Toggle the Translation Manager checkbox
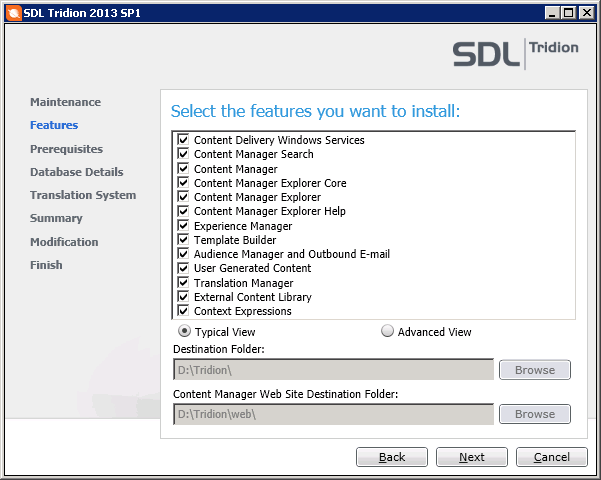 183,283
